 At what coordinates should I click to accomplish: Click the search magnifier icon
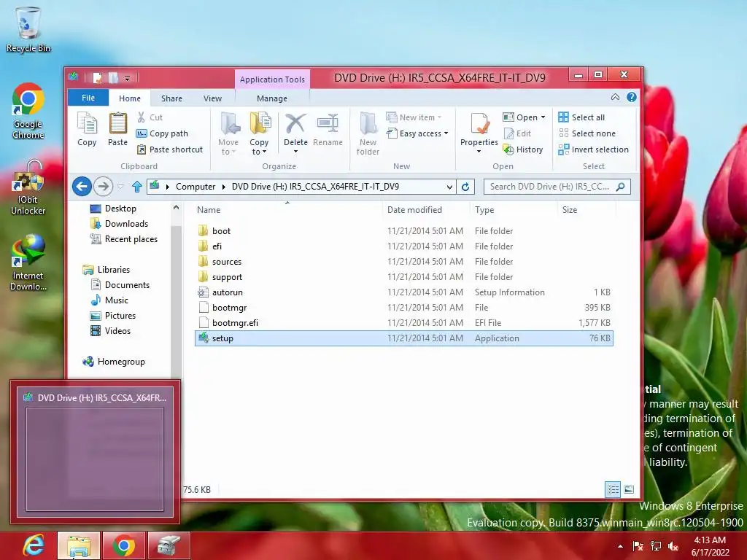tap(620, 187)
